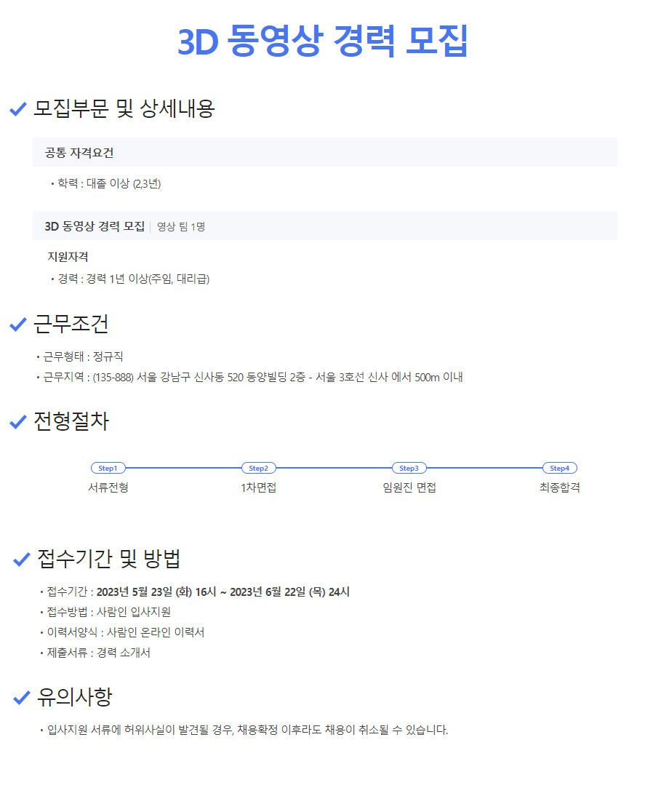Image resolution: width=645 pixels, height=812 pixels.
Task: Click the 근무지역 address line
Action: click(x=252, y=377)
